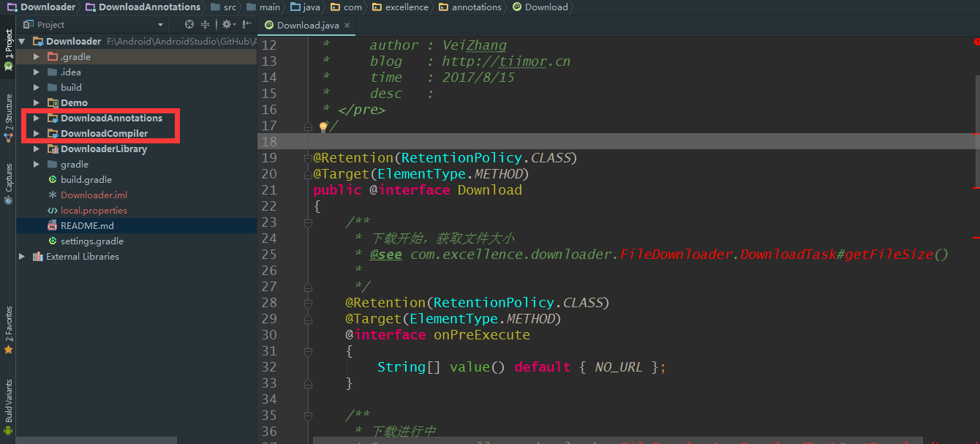Click the DownloadAnnotations breadcrumb in navigation bar
The height and width of the screenshot is (444, 980).
(143, 7)
